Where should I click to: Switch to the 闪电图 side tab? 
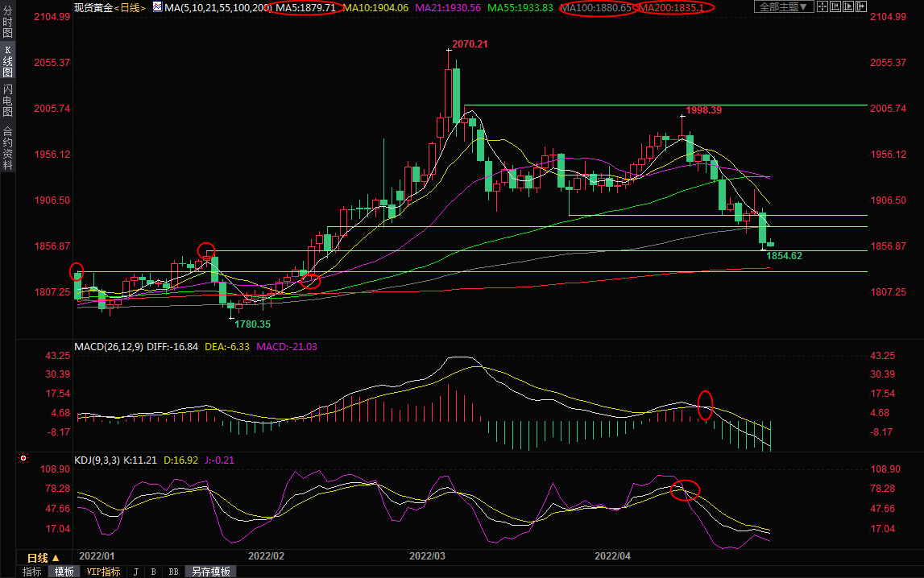pos(7,100)
